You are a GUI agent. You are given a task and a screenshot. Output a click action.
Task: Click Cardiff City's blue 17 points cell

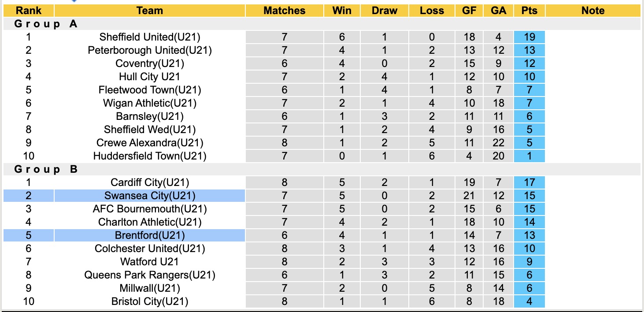(529, 182)
